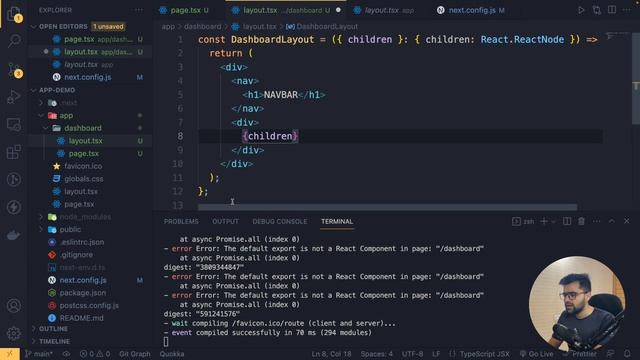Screen dimensions: 640x360
Task: Click the remote window indicator in status bar
Action: pyautogui.click(x=10, y=354)
